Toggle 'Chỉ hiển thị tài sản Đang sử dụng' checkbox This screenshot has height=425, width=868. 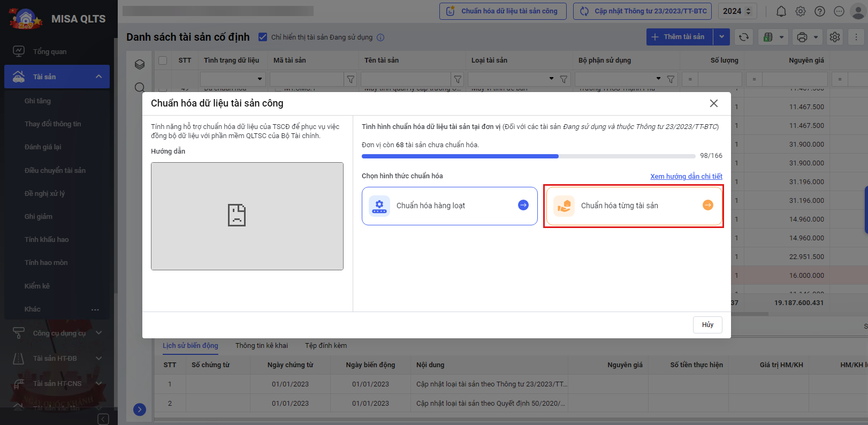263,37
